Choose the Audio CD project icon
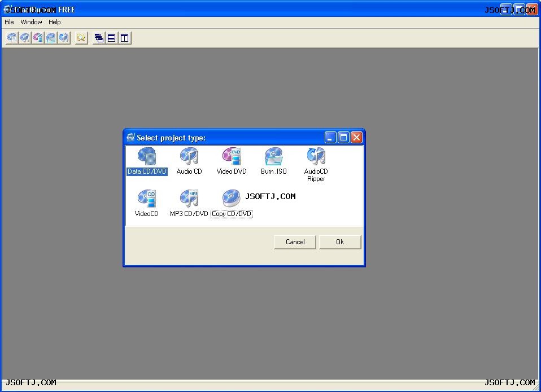541x392 pixels. (x=189, y=157)
